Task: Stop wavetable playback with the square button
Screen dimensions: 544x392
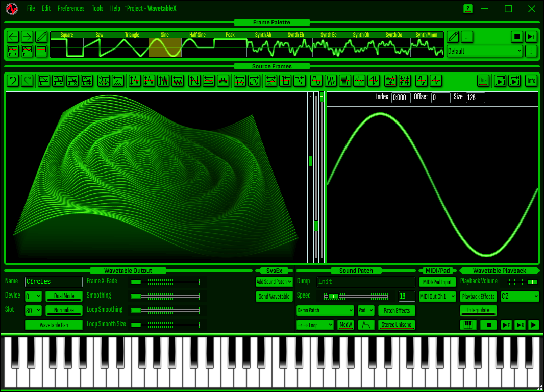Action: click(489, 325)
